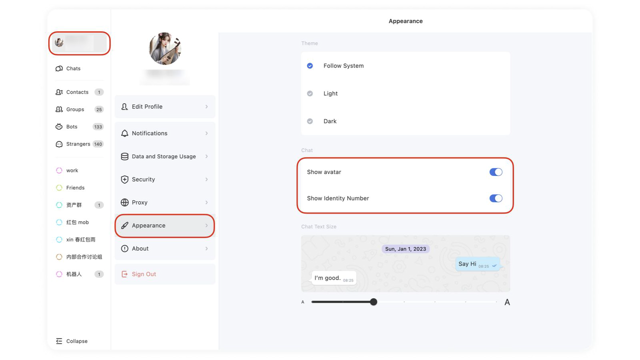
Task: Open the Bots robot icon
Action: point(59,127)
